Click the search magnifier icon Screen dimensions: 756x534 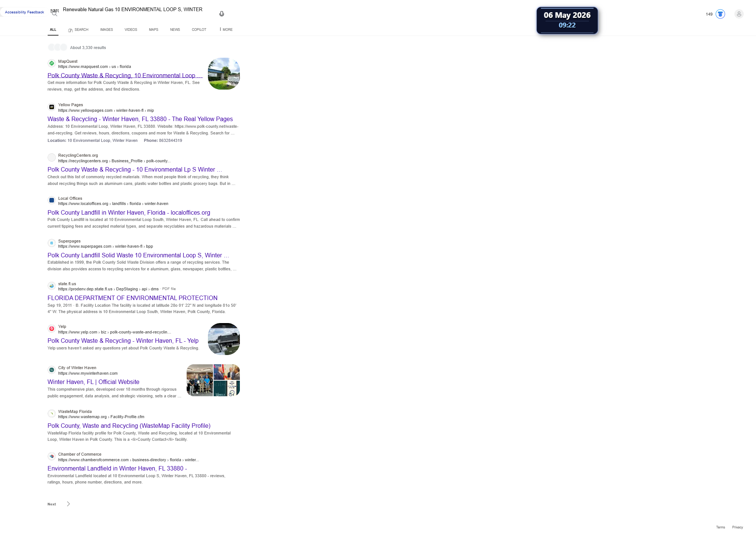tap(55, 13)
